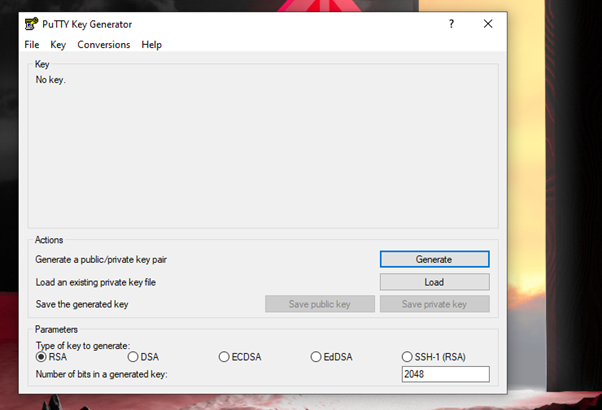Image resolution: width=602 pixels, height=410 pixels.
Task: Click the 'Actions' group heading
Action: (x=49, y=240)
